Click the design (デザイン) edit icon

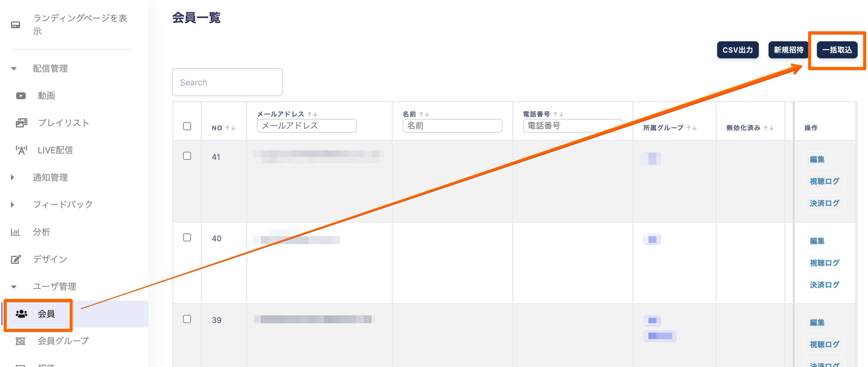tap(16, 259)
